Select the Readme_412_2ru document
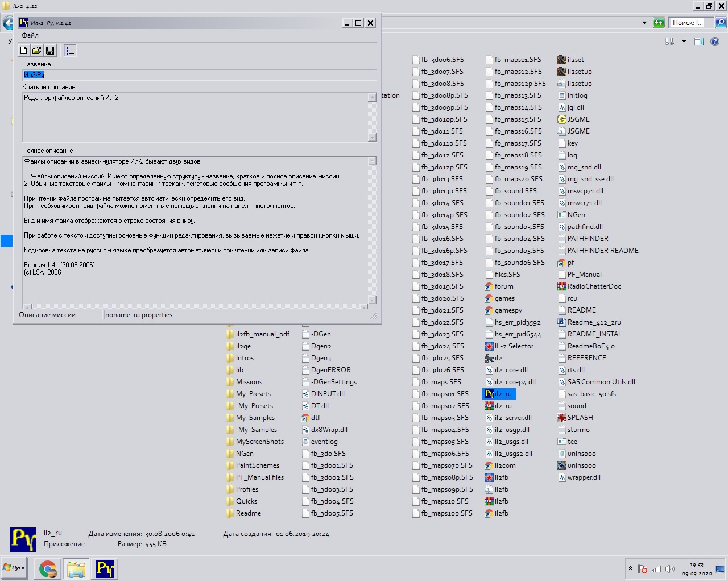This screenshot has width=728, height=582. point(589,322)
